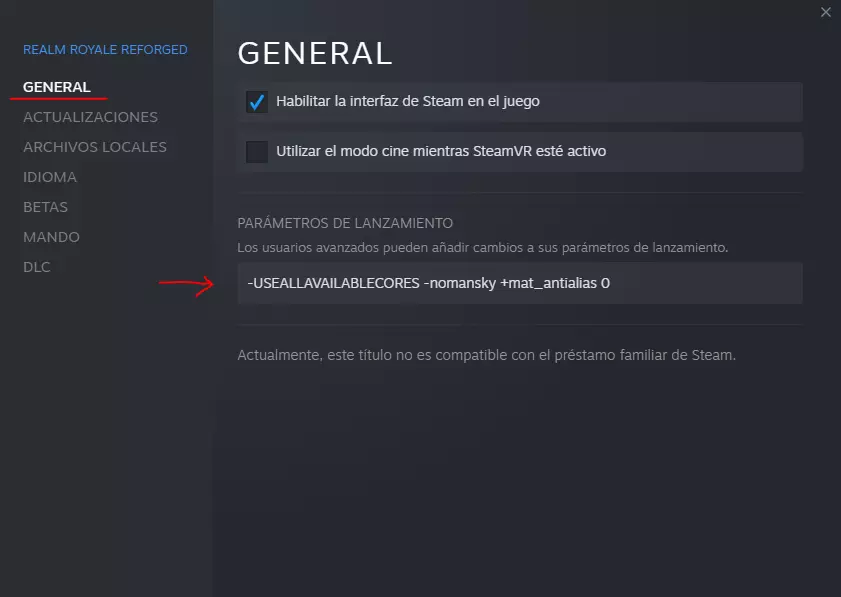Viewport: 841px width, 597px height.
Task: Uncheck the Steam in-game overlay checkbox
Action: pos(258,102)
